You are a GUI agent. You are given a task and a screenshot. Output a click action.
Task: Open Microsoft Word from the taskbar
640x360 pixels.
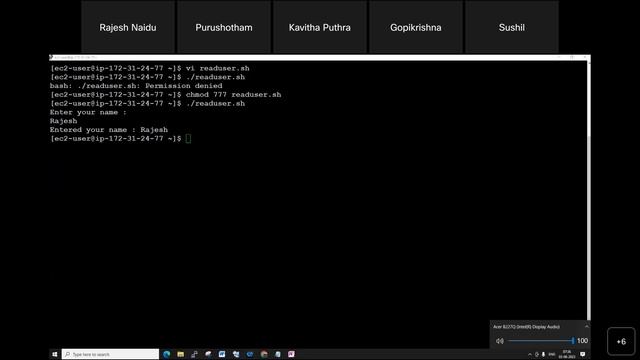pos(222,354)
